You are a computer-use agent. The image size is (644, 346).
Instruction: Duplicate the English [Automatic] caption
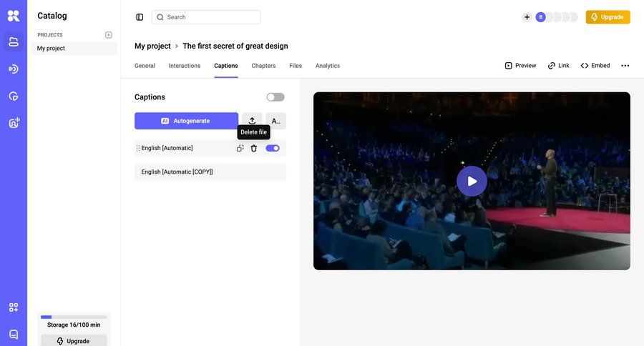pyautogui.click(x=240, y=148)
